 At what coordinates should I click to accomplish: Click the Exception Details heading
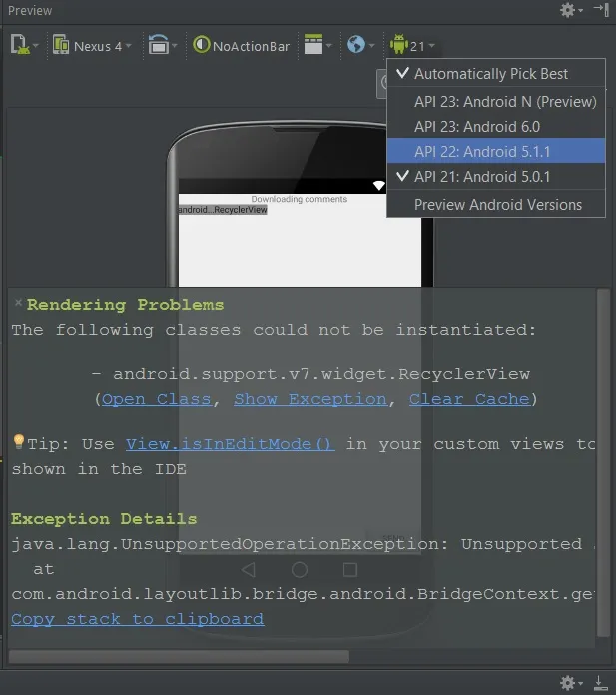point(104,519)
